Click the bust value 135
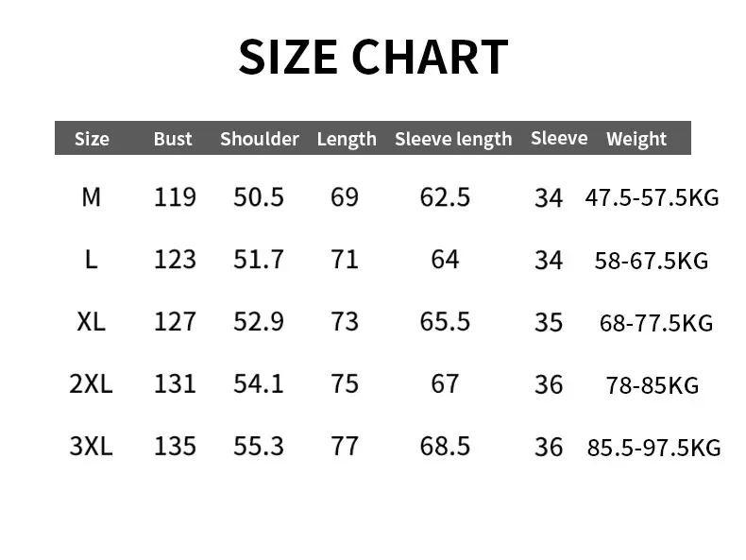The height and width of the screenshot is (560, 746). point(175,447)
